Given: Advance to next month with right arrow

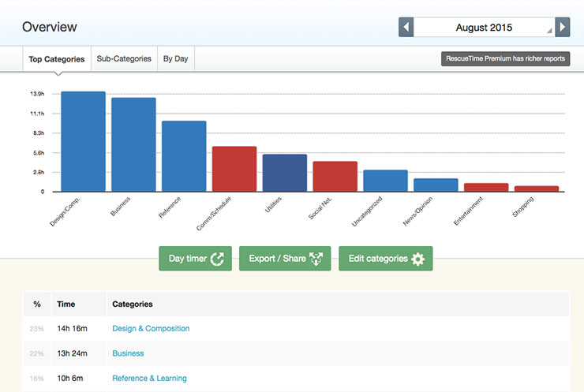Looking at the screenshot, I should pyautogui.click(x=562, y=27).
